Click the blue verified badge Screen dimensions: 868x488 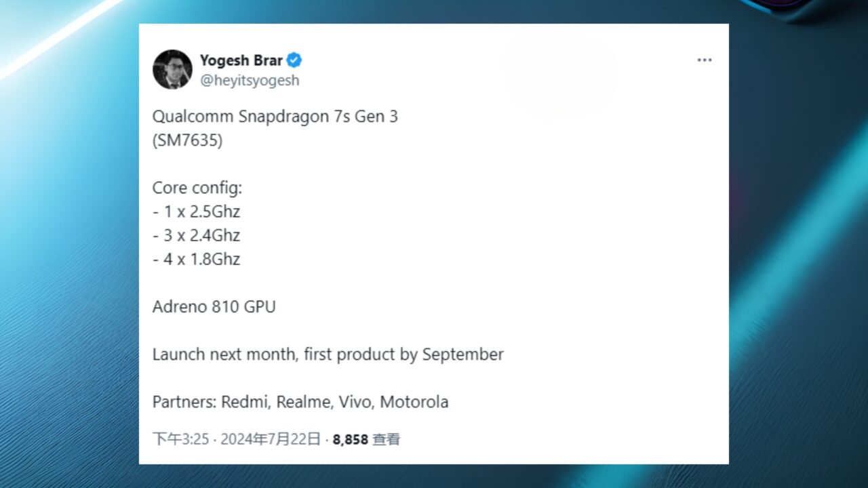[294, 60]
